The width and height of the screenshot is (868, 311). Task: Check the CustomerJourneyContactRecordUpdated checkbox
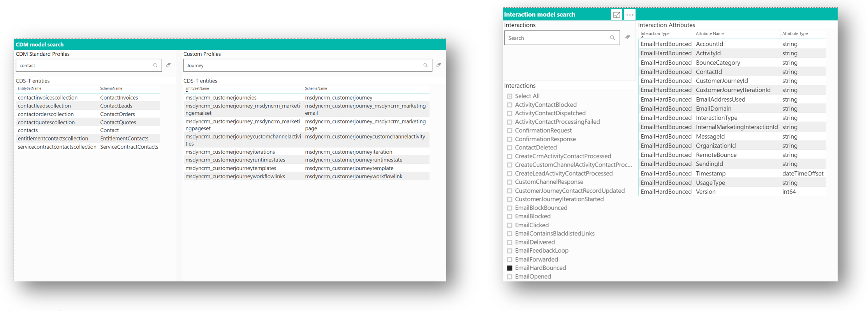pyautogui.click(x=510, y=191)
